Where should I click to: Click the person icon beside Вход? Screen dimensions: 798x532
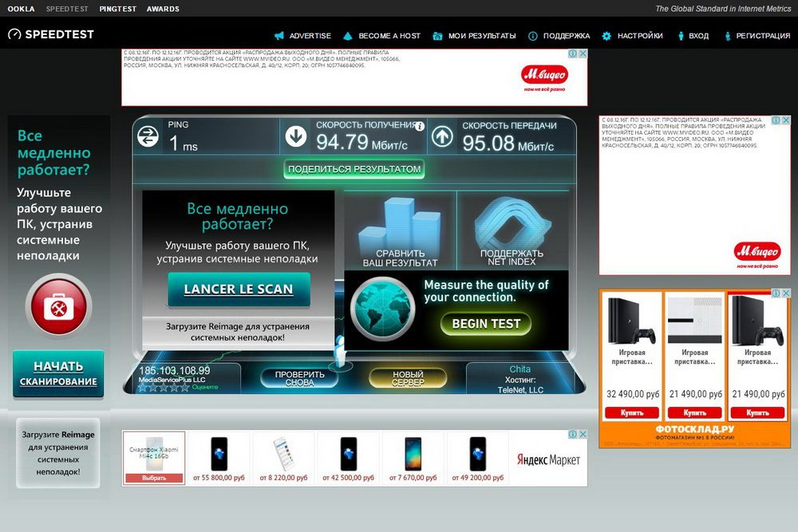[681, 36]
